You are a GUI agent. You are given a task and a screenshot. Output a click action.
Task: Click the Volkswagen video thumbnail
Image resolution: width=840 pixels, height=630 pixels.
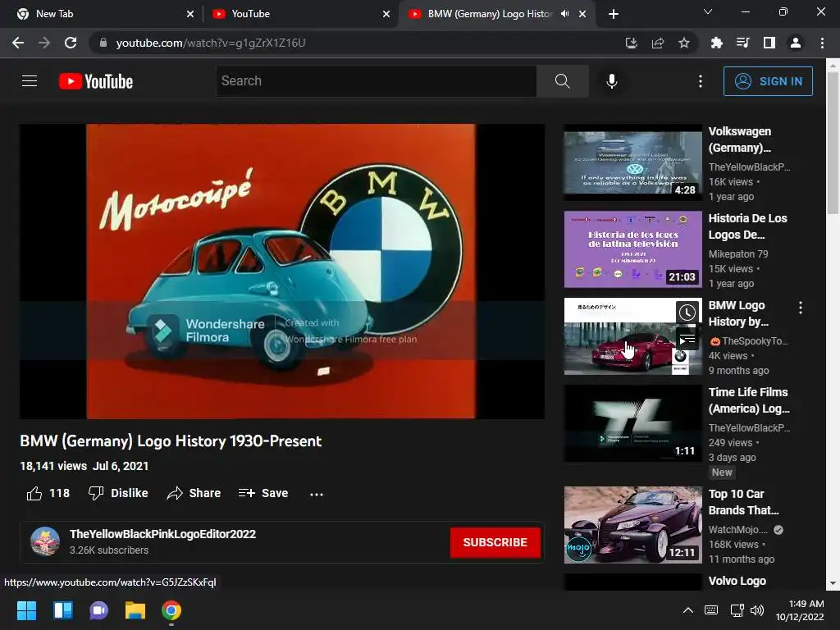click(x=632, y=162)
